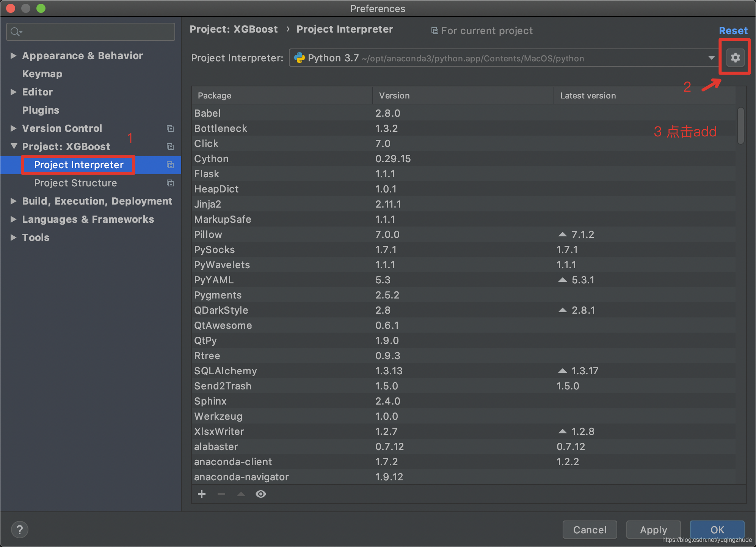Viewport: 756px width, 547px height.
Task: Click the search magnifier icon in settings
Action: coord(16,32)
